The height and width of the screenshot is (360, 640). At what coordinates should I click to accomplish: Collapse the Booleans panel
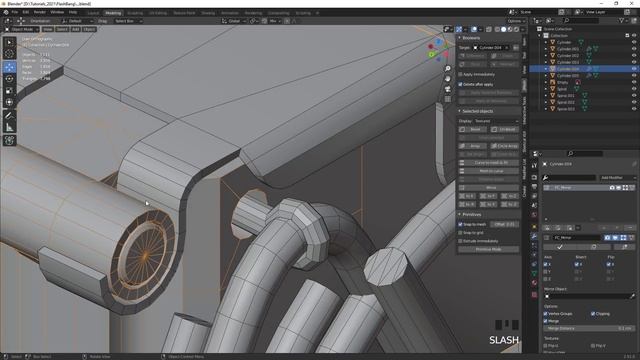coord(460,38)
